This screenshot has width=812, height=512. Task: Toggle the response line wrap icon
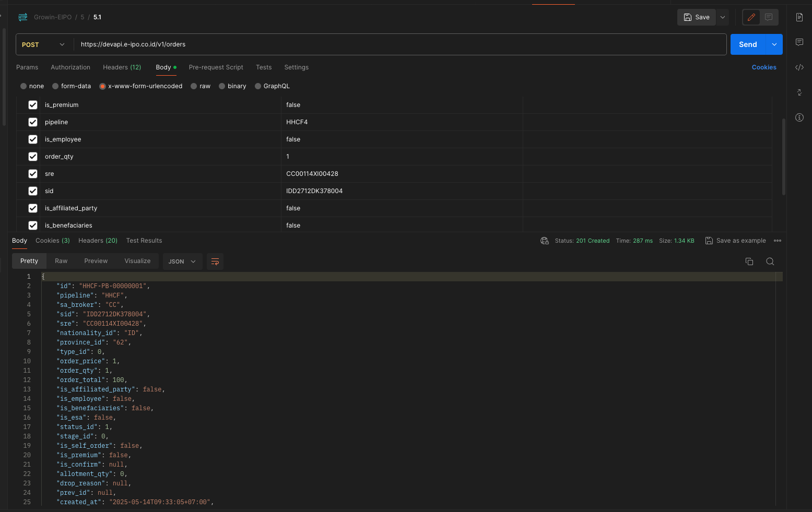click(x=215, y=261)
